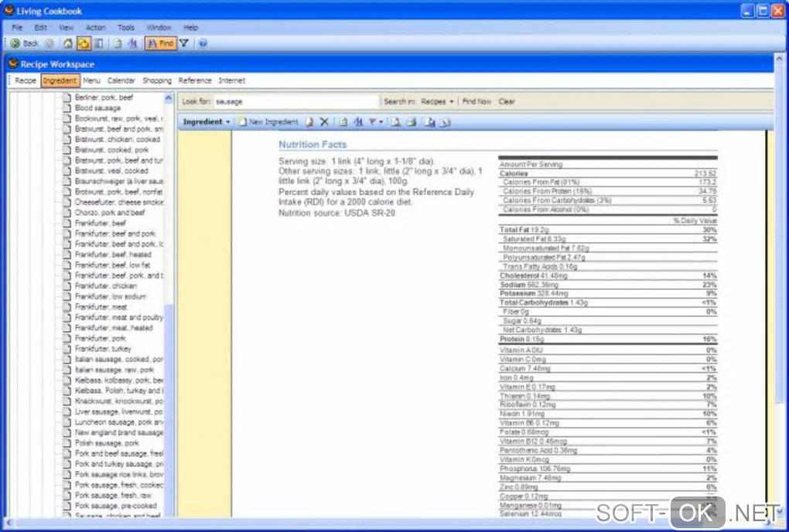This screenshot has width=789, height=532.
Task: Click the copy ingredient icon
Action: [430, 121]
